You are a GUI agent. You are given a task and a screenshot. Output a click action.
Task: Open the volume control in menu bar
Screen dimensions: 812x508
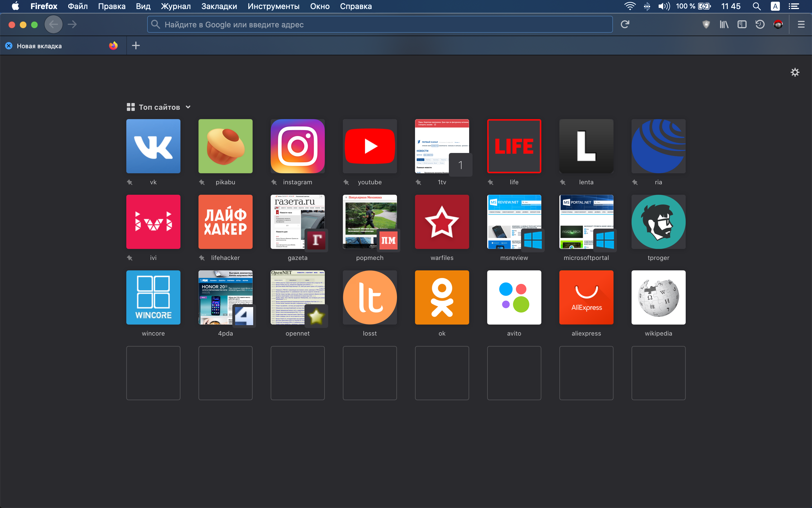[x=664, y=6]
